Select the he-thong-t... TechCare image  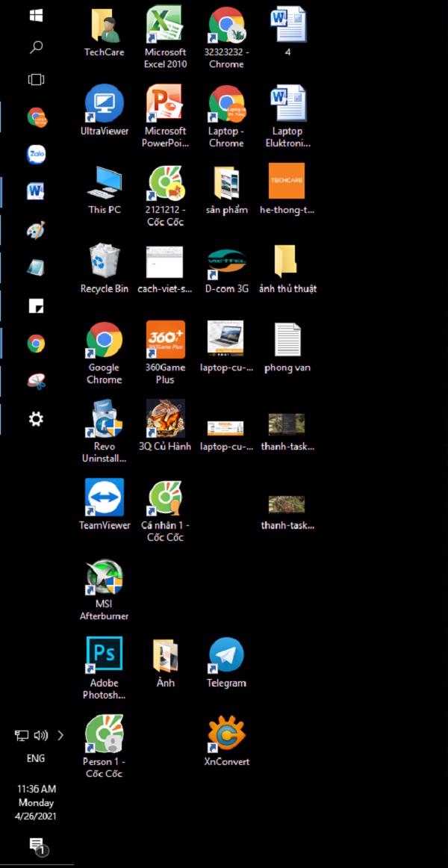(287, 189)
